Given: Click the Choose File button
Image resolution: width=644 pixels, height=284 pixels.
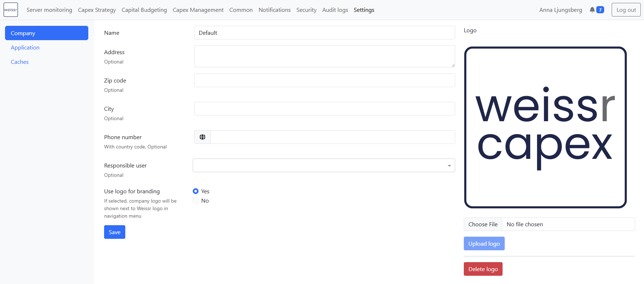Looking at the screenshot, I should pos(483,224).
